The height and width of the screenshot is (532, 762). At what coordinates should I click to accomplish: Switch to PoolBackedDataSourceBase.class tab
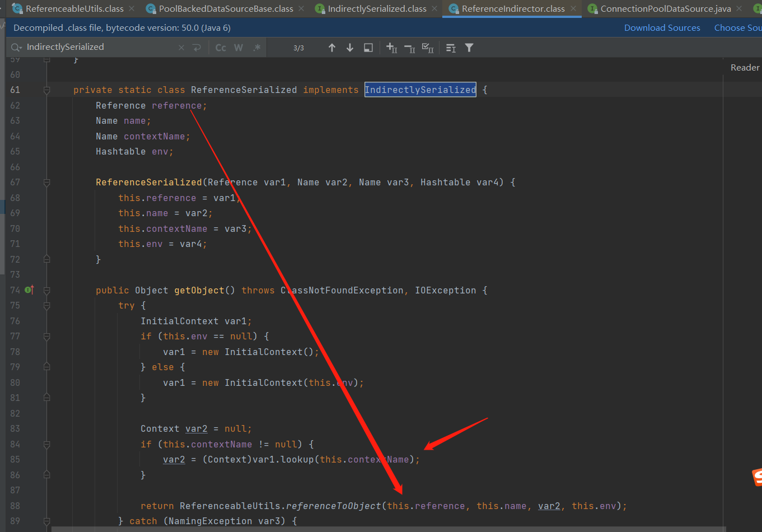coord(226,8)
